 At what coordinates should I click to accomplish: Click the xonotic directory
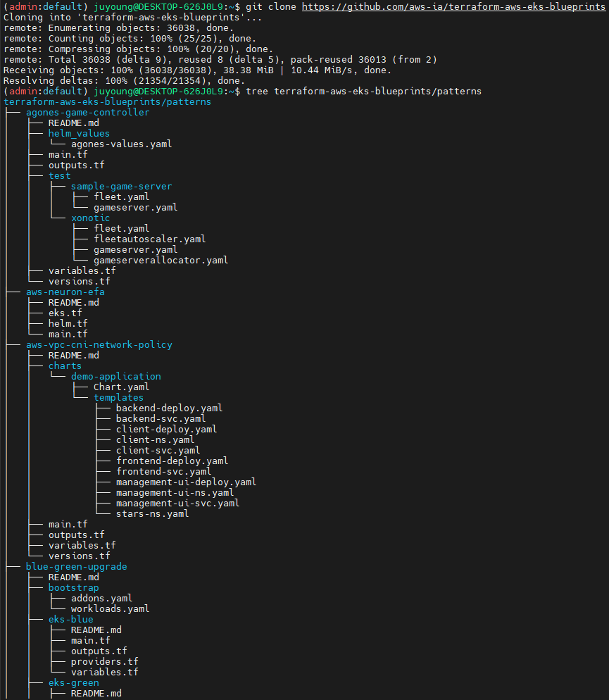coord(91,218)
